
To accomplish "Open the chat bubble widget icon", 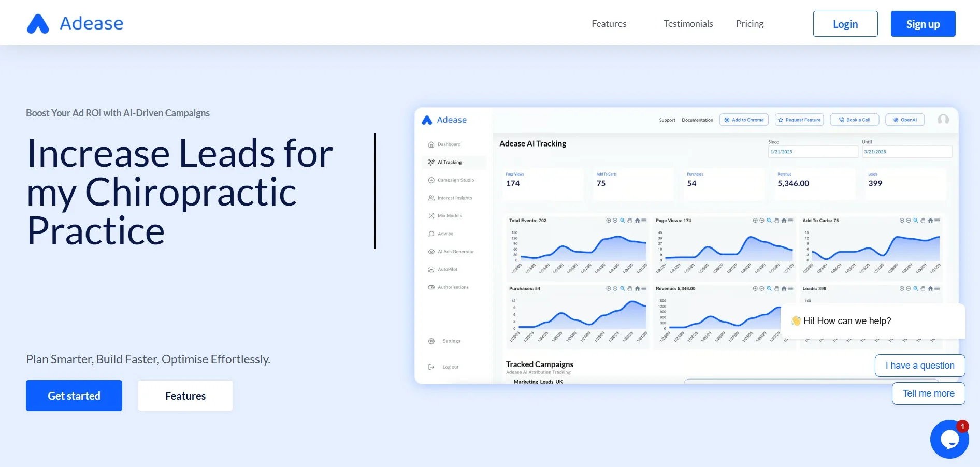I will pyautogui.click(x=949, y=439).
